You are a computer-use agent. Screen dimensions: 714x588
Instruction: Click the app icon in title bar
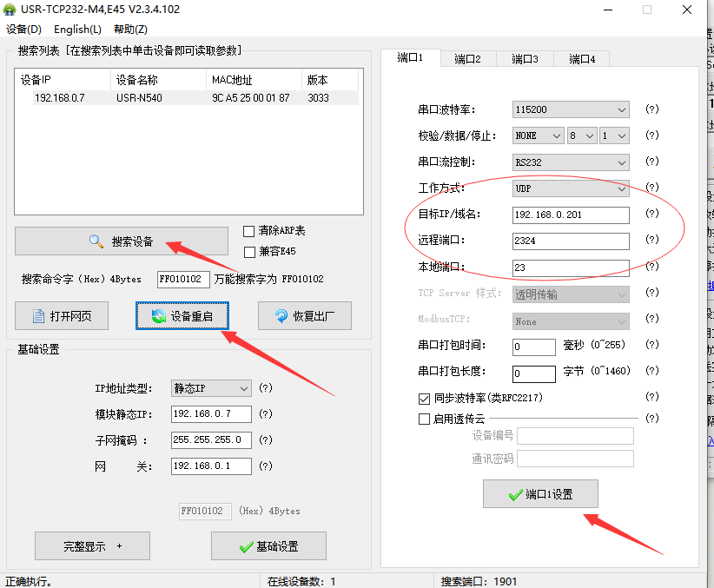[10, 10]
